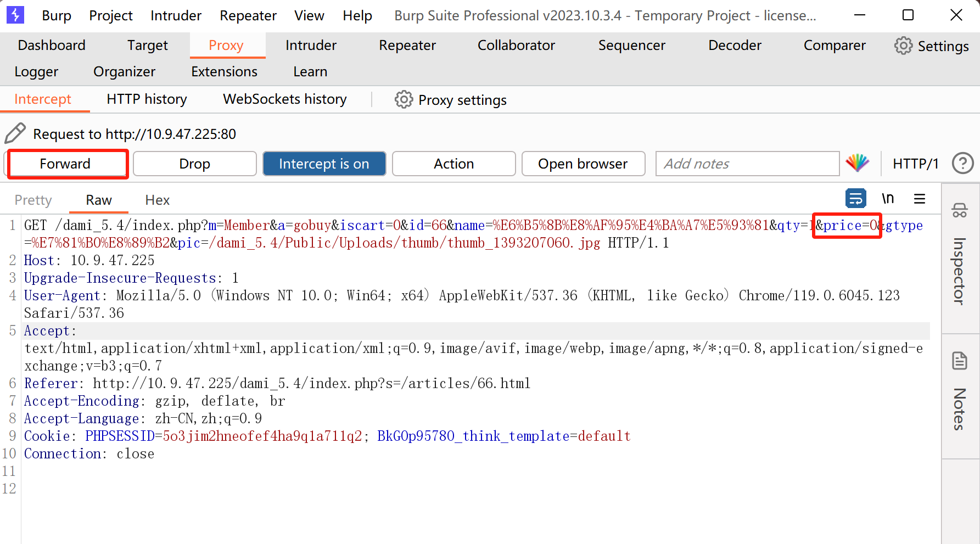Image resolution: width=980 pixels, height=544 pixels.
Task: Click the User-Agent header line
Action: coord(462,304)
